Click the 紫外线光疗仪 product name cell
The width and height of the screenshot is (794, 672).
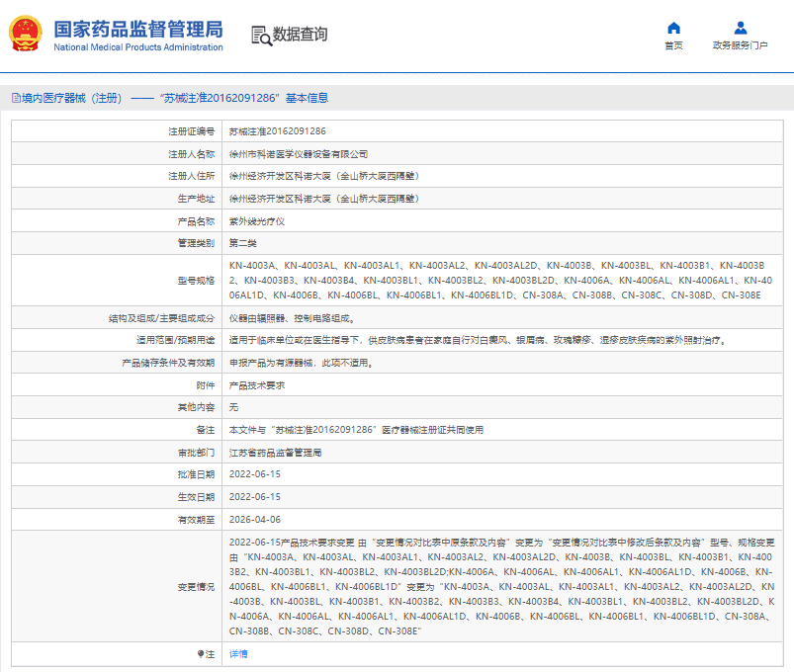(x=502, y=221)
